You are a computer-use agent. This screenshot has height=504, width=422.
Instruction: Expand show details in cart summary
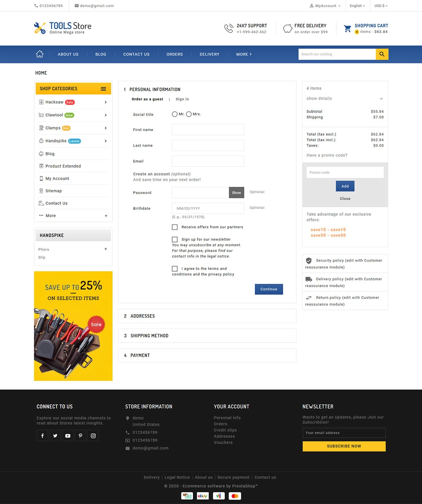tap(344, 98)
